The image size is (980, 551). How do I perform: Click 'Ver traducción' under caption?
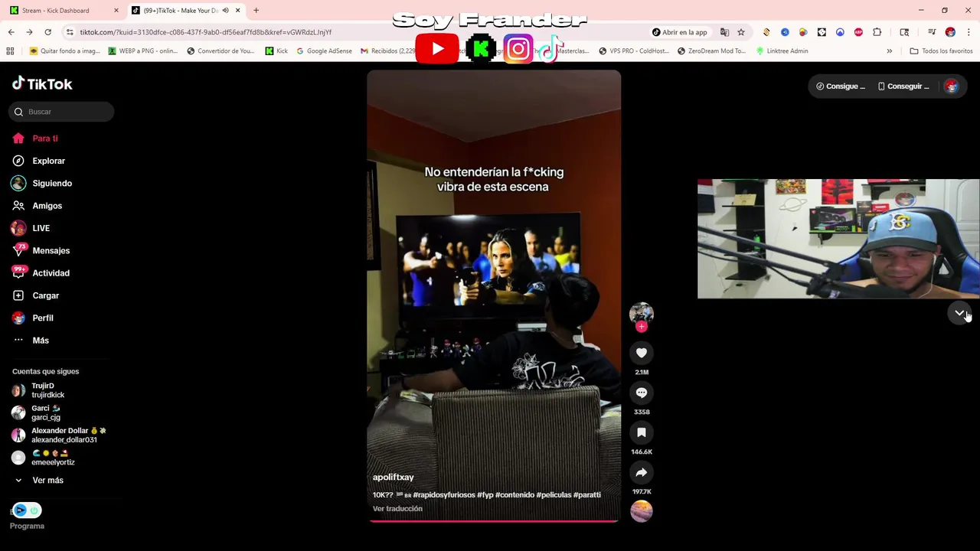coord(397,509)
